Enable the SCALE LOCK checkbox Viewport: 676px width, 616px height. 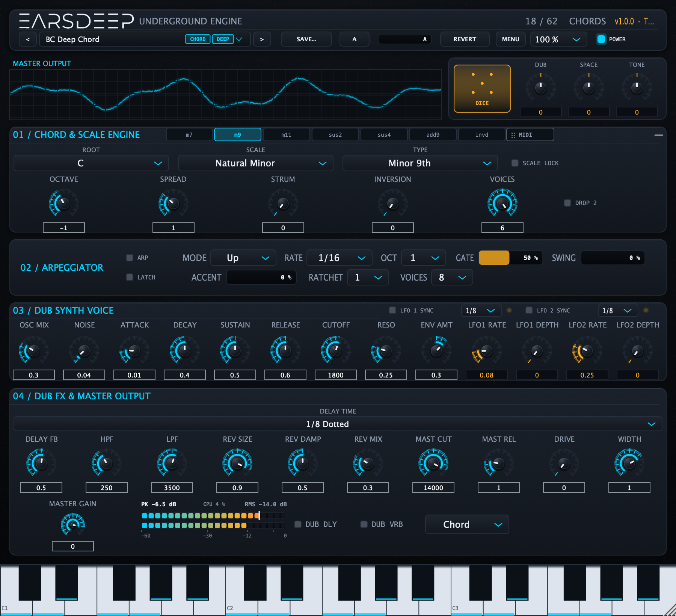coord(515,163)
